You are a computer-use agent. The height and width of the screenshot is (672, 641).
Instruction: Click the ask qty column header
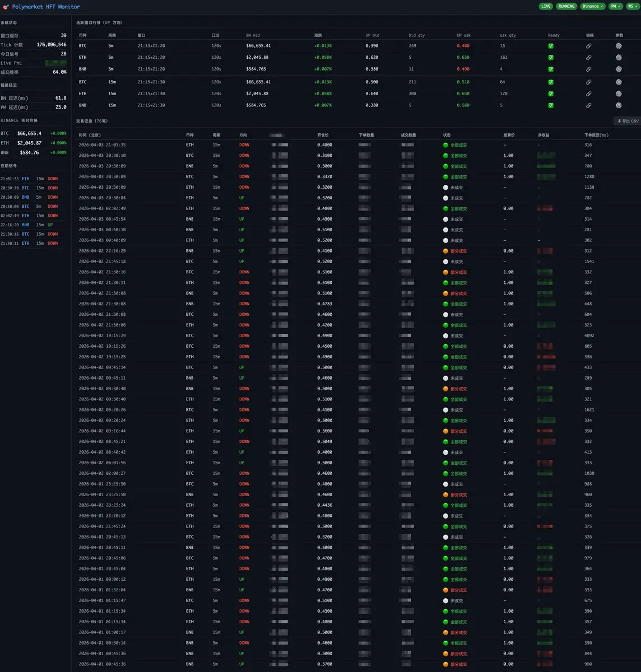click(x=508, y=35)
